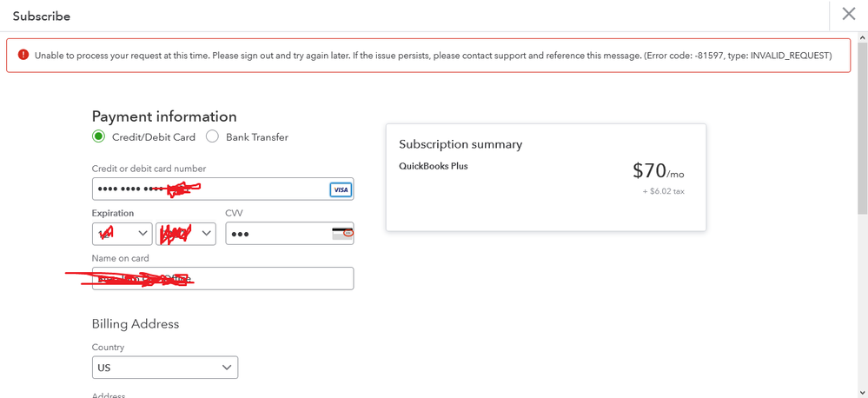The height and width of the screenshot is (398, 868).
Task: Click the scrollbar up arrow
Action: (x=863, y=38)
